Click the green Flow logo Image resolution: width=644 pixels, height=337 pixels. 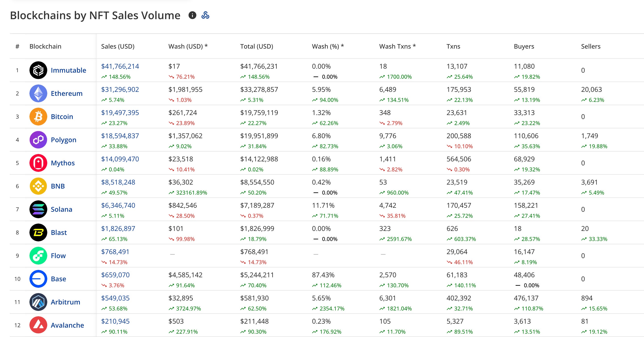(x=38, y=256)
